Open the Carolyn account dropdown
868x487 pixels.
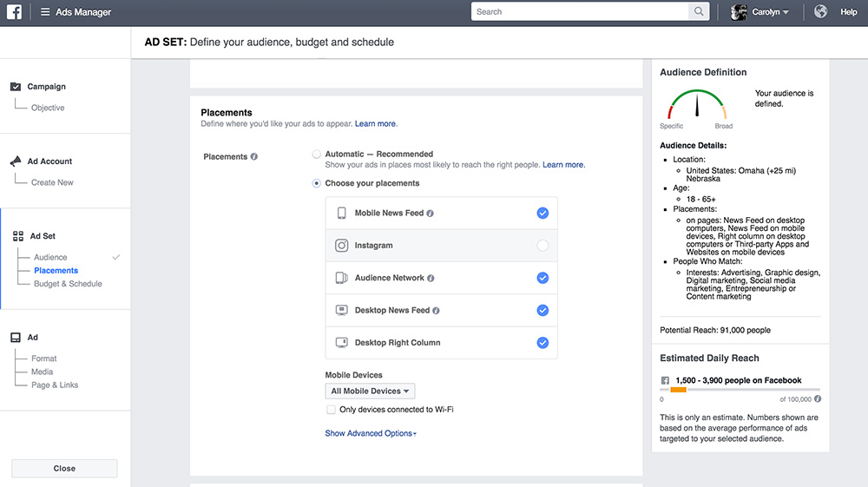point(769,11)
